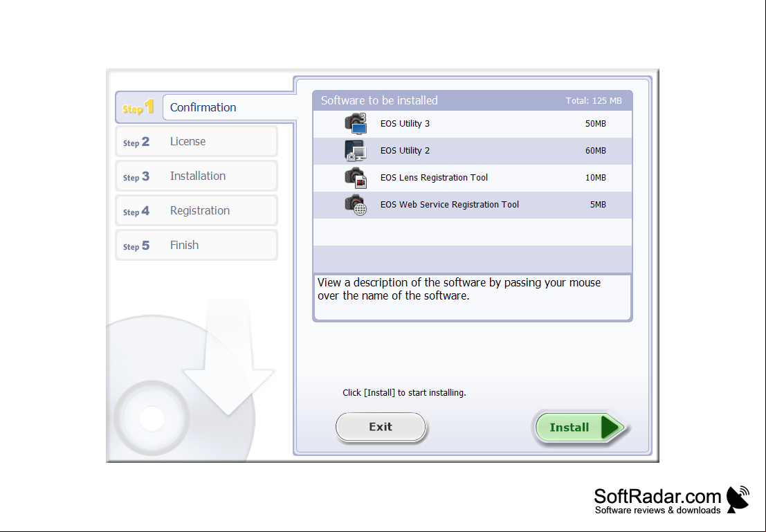Select the Step 4 Registration tab
Image resolution: width=766 pixels, height=532 pixels.
[x=197, y=211]
